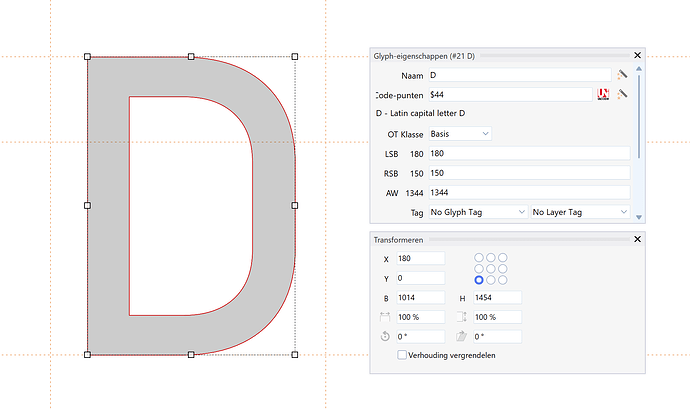This screenshot has width=690, height=409.
Task: Click the calculated LSB value 180 label
Action: 416,154
